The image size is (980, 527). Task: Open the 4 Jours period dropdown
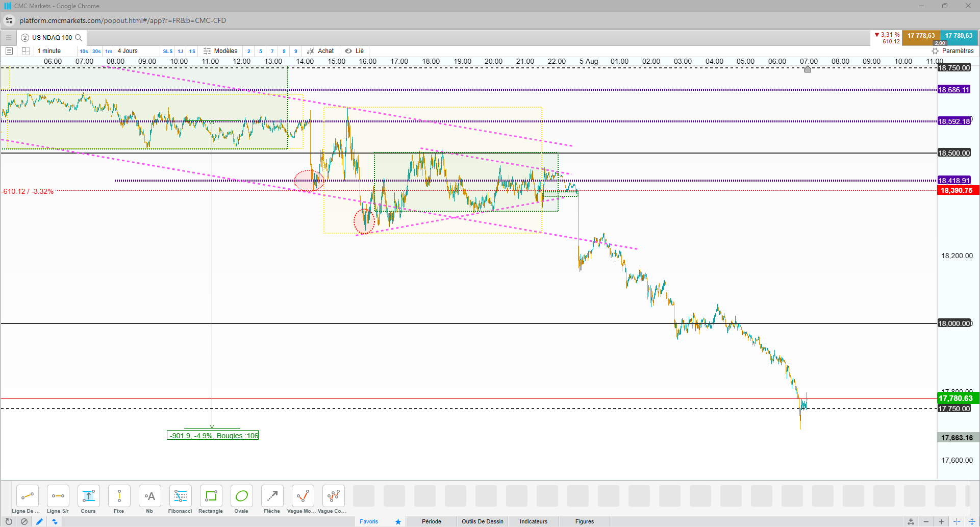[137, 51]
